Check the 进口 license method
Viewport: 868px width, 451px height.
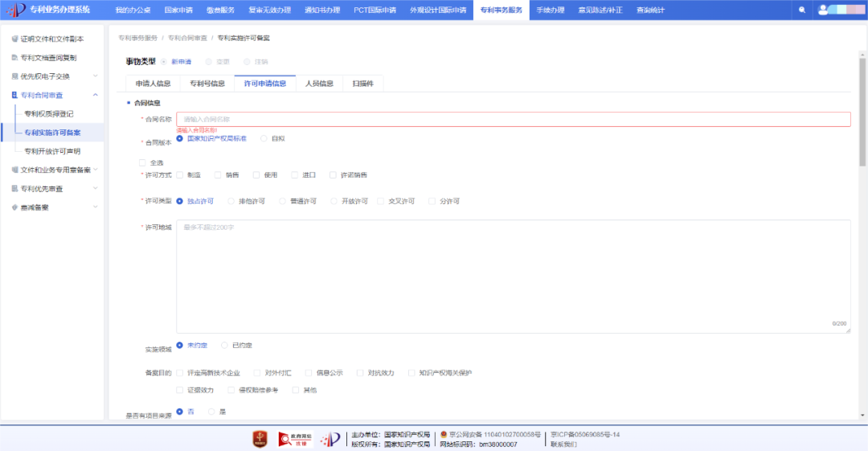(294, 175)
